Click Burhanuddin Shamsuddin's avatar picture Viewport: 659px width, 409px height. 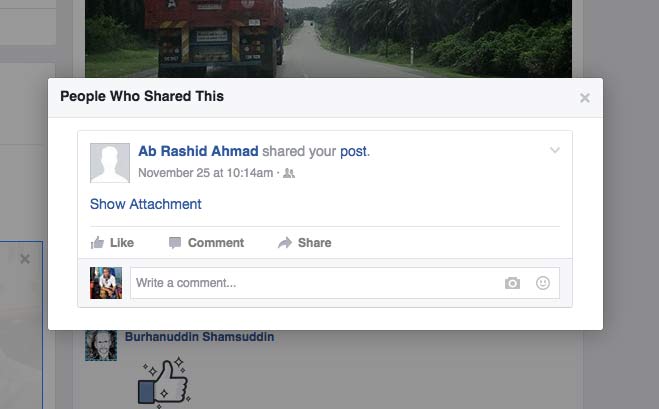[101, 345]
